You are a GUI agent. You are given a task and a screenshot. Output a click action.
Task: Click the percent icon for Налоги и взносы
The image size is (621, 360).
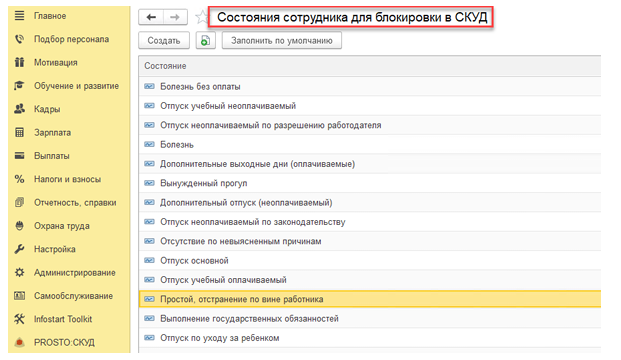point(19,179)
